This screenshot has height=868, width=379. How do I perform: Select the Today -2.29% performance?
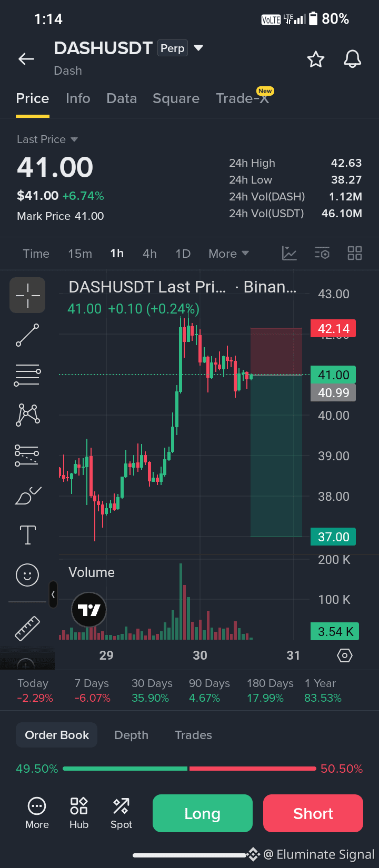click(x=35, y=691)
